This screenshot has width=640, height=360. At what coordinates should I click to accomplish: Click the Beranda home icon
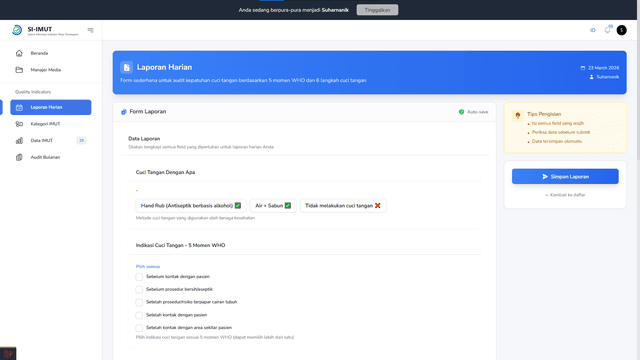click(19, 53)
